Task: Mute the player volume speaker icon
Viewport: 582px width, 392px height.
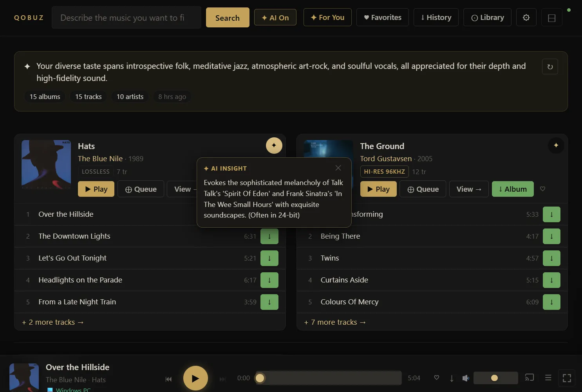Action: tap(465, 378)
